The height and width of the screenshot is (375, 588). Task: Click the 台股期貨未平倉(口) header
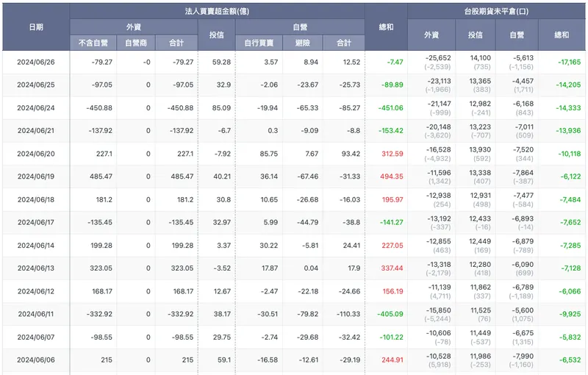pyautogui.click(x=496, y=11)
